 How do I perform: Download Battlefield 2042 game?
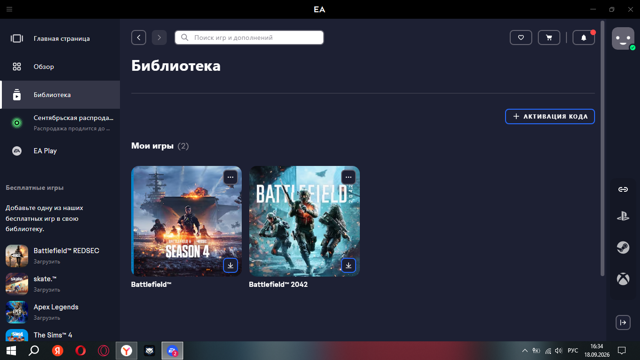[348, 266]
